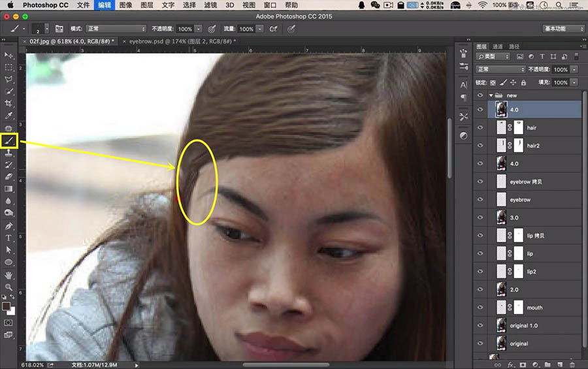Open layer fill dropdown arrow
Screen dimensions: 588x369
tap(574, 82)
